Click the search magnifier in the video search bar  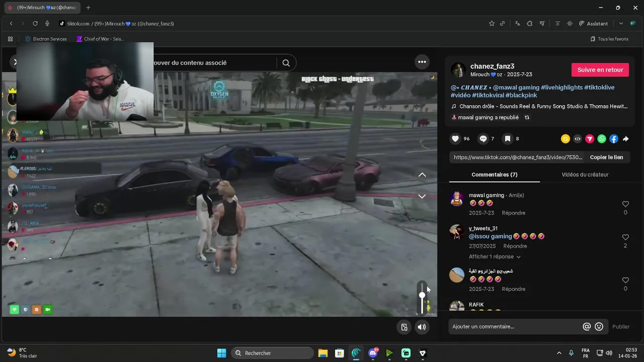286,63
